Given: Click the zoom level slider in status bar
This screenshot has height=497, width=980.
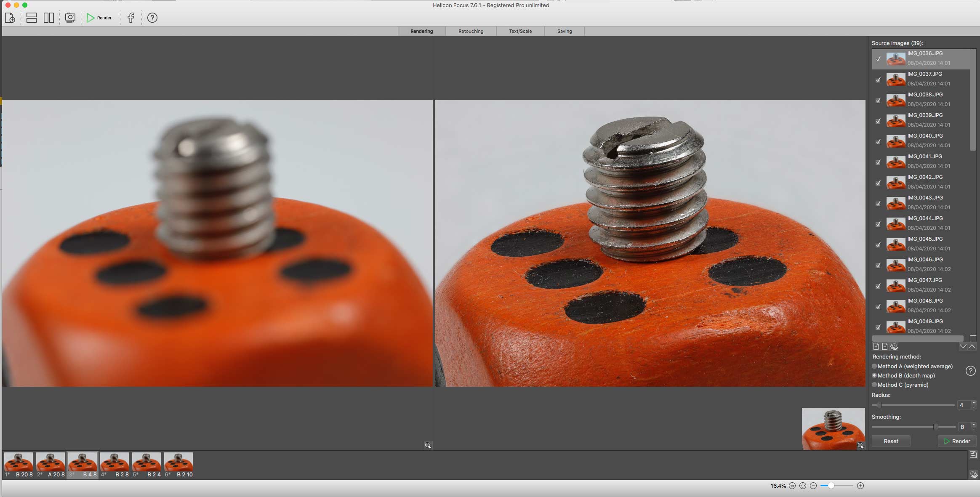Looking at the screenshot, I should 836,486.
